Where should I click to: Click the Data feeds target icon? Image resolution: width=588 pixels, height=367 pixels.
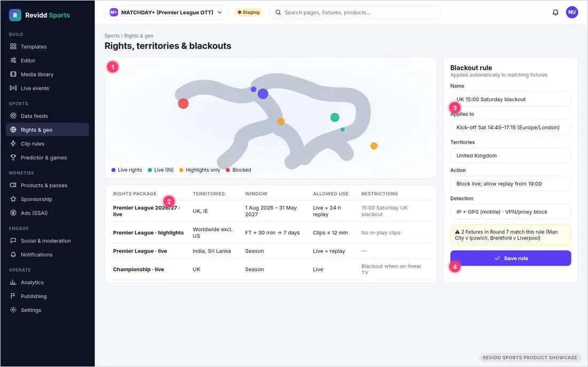pyautogui.click(x=13, y=116)
